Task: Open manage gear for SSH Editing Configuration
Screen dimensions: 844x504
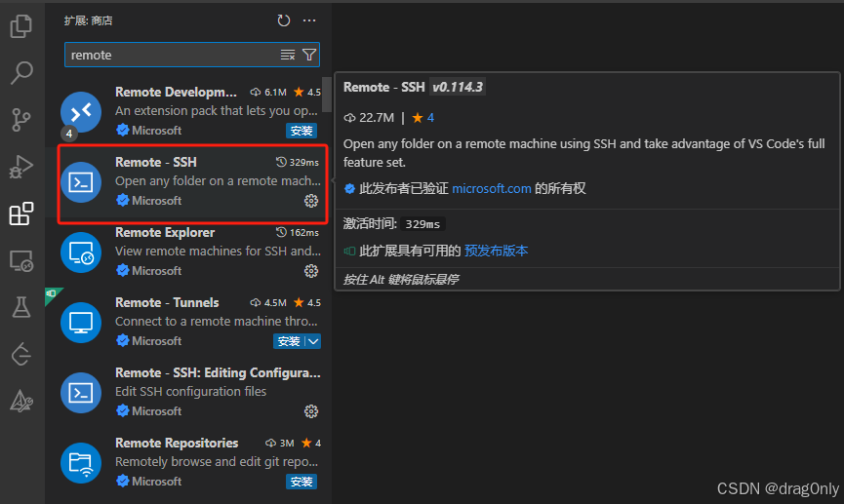Action: 311,411
